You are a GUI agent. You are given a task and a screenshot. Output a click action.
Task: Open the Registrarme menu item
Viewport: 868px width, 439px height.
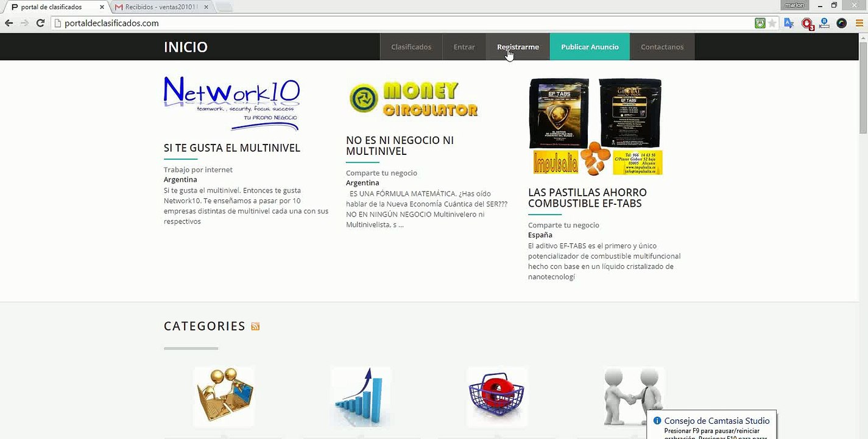click(x=518, y=47)
